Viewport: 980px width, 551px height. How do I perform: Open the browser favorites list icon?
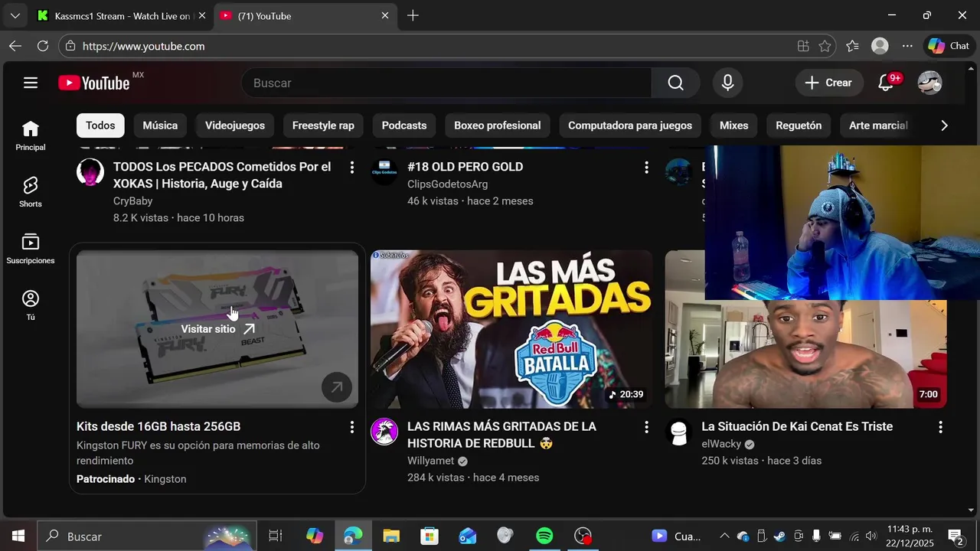click(x=852, y=46)
